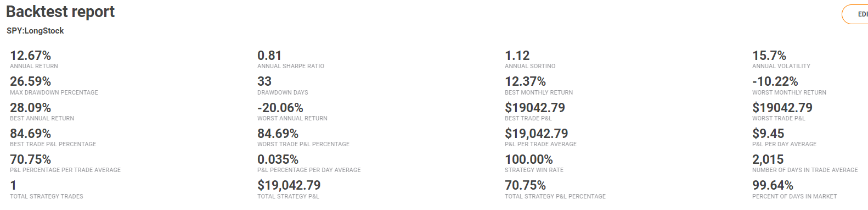Click the 0.81 annual Sharpe ratio value
Screen dimensions: 868x210
coord(269,56)
